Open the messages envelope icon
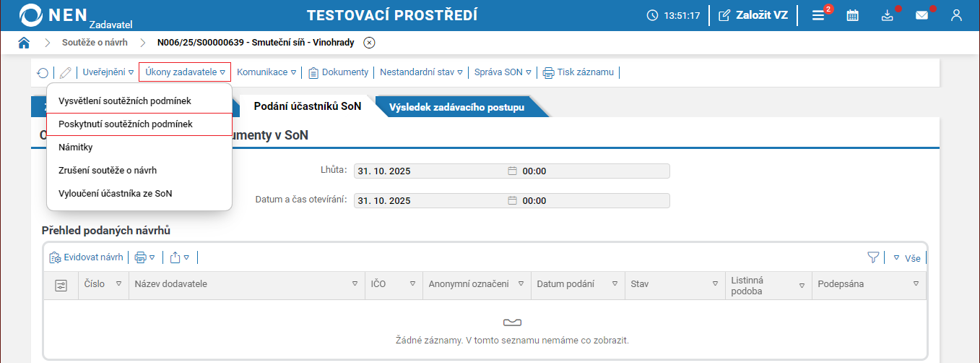The width and height of the screenshot is (980, 363). [x=922, y=15]
